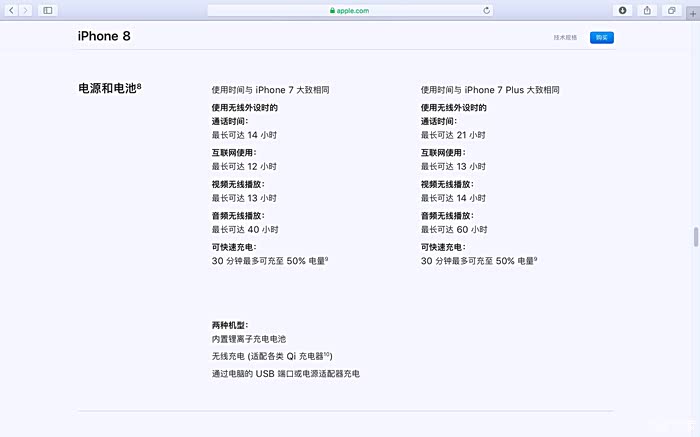Click the apple.com address bar

click(x=350, y=10)
